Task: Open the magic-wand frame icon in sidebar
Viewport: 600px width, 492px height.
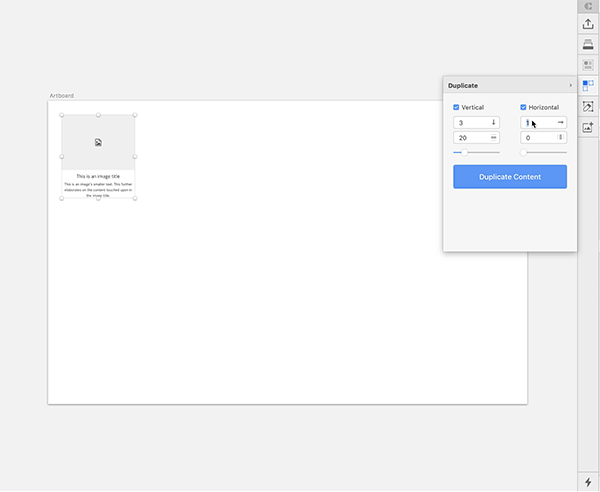Action: [x=588, y=106]
